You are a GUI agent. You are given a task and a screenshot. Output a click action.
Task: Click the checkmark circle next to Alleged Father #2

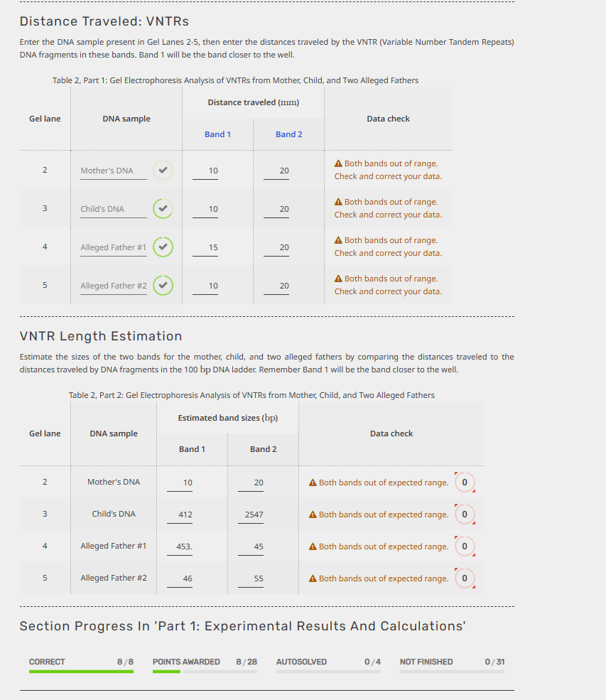163,285
